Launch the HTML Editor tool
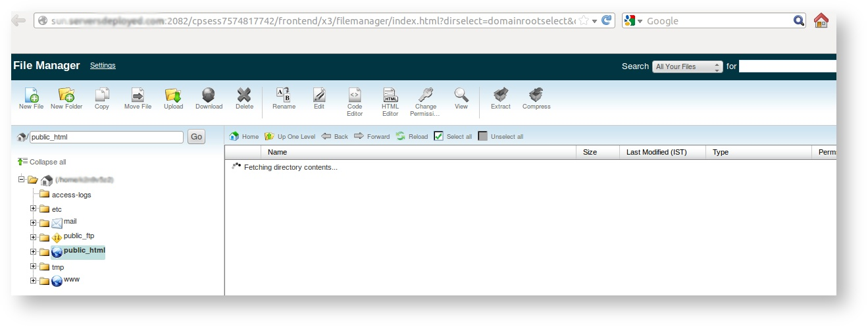868x327 pixels. 390,95
